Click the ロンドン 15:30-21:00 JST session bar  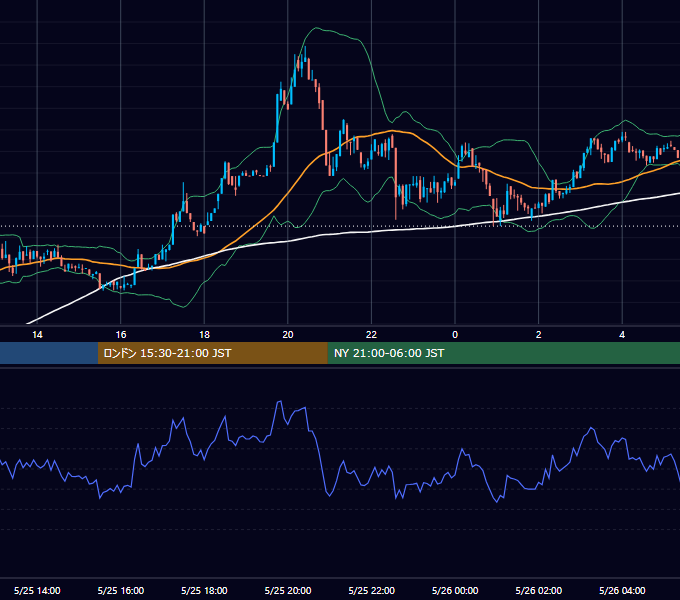point(212,353)
